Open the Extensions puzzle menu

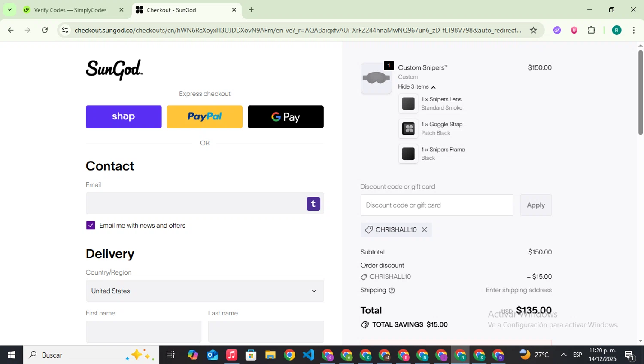tap(592, 30)
